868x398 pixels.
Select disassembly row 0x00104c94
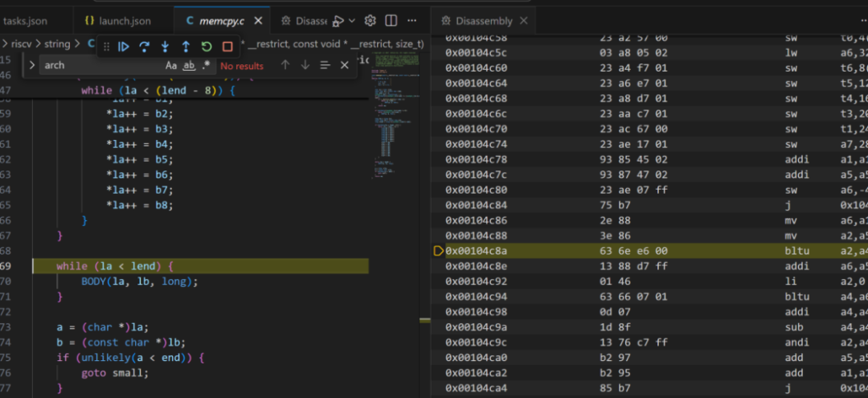click(649, 297)
